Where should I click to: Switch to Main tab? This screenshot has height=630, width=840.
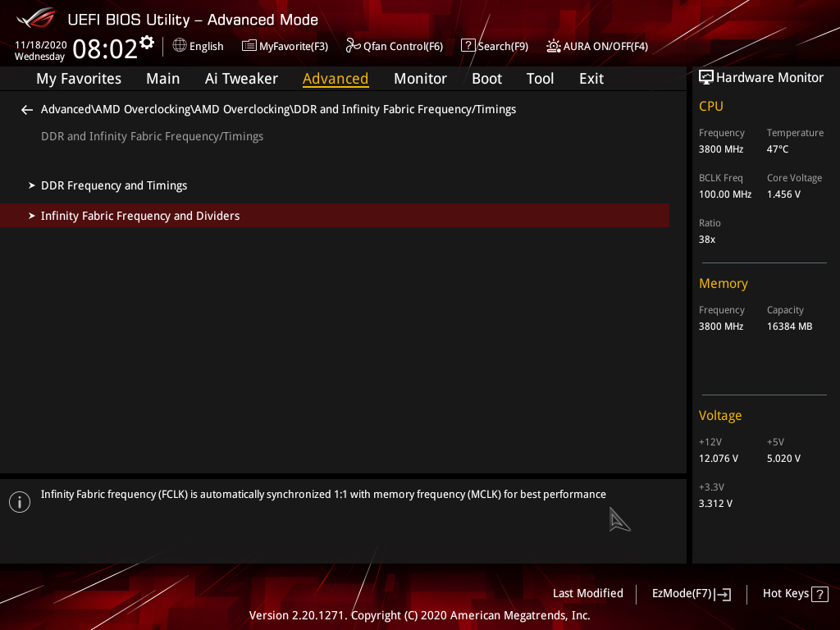[x=163, y=79]
